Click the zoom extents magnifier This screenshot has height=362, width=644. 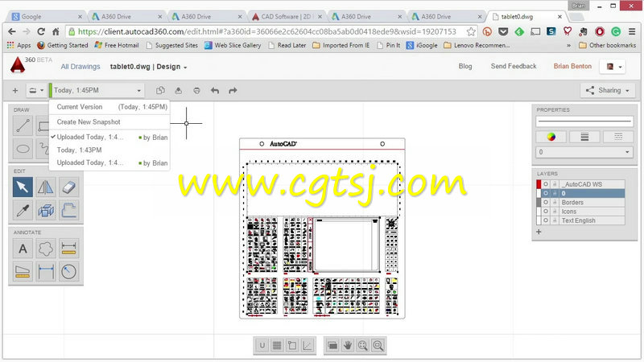363,346
